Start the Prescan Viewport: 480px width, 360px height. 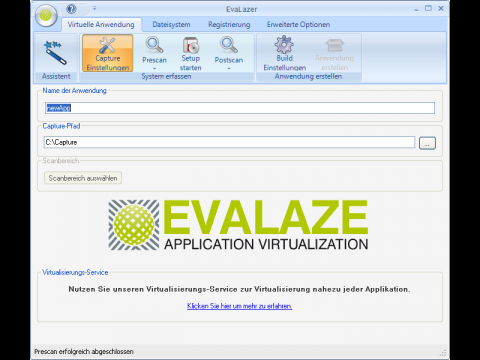[154, 50]
